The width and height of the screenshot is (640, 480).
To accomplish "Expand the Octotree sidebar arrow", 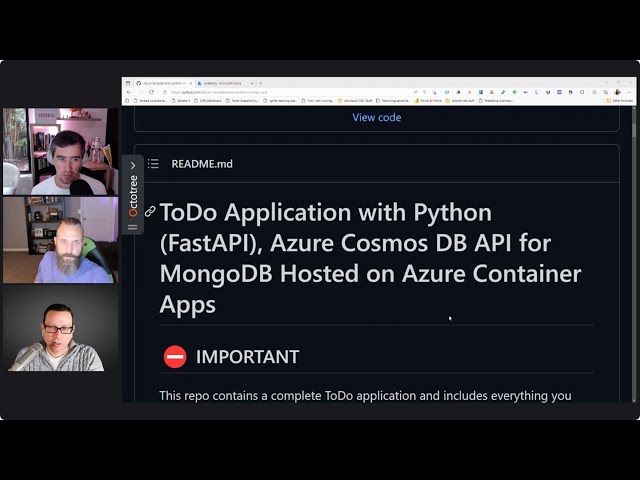I will click(x=133, y=165).
